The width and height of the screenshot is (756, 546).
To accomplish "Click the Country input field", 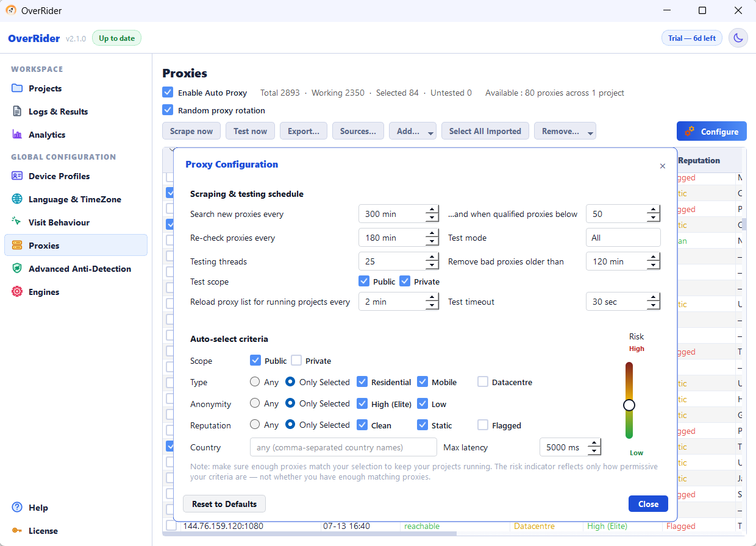I will (343, 447).
